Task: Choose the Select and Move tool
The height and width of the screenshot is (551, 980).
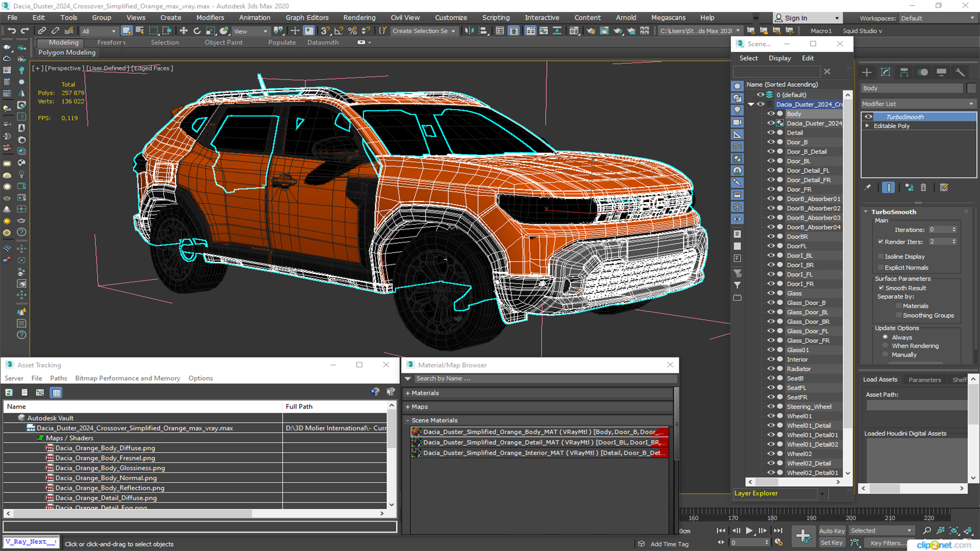Action: pos(184,31)
